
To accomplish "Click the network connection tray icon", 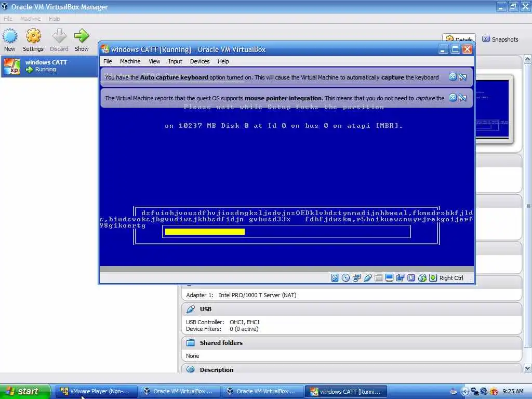I will coord(475,391).
